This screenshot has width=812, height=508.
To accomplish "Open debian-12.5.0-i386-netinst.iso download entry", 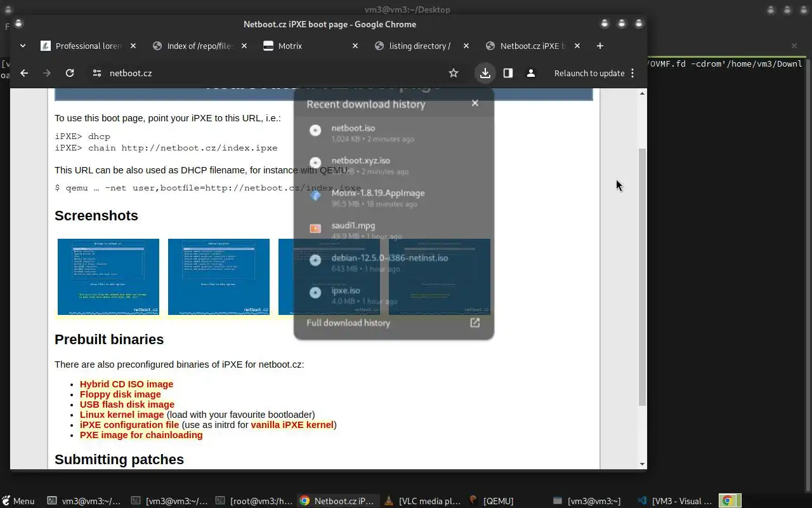I will tap(394, 262).
